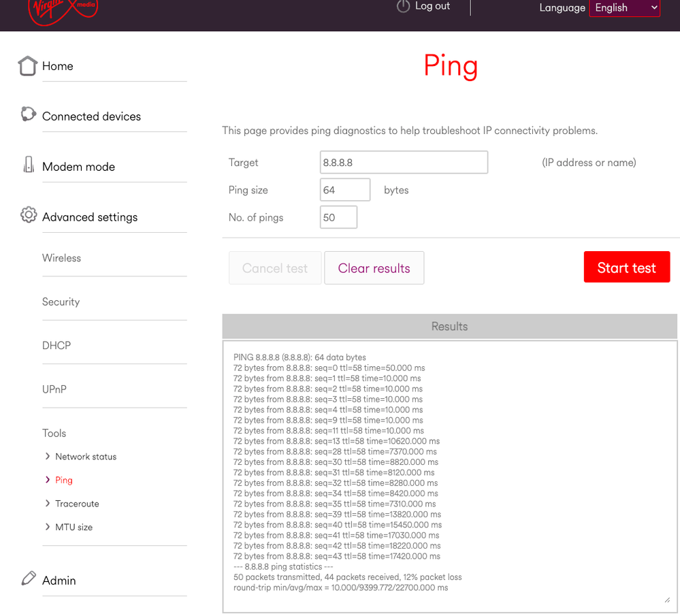Click the chevron beside MTU size
This screenshot has height=616, width=680.
(x=47, y=526)
